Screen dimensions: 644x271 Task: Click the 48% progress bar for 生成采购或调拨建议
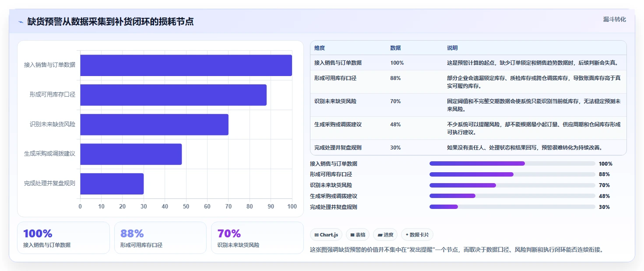[512, 196]
